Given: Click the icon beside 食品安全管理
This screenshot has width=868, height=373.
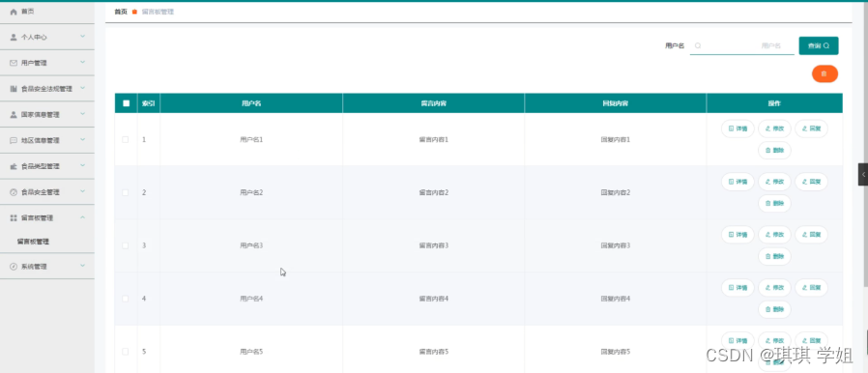Looking at the screenshot, I should pos(14,192).
